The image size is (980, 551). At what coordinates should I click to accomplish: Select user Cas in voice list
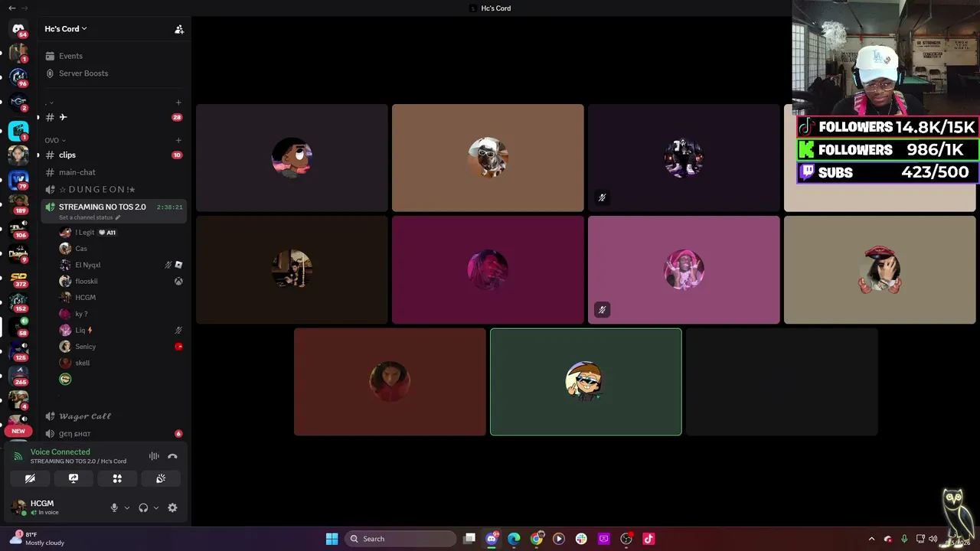(121, 249)
